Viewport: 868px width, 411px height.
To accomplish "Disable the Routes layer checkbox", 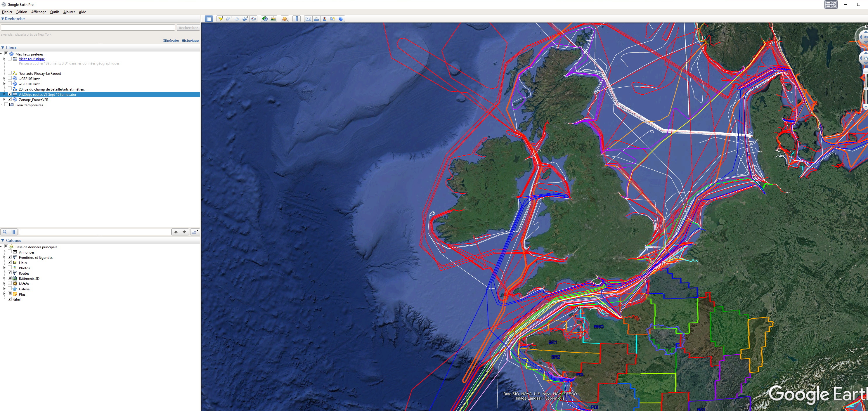I will (10, 273).
